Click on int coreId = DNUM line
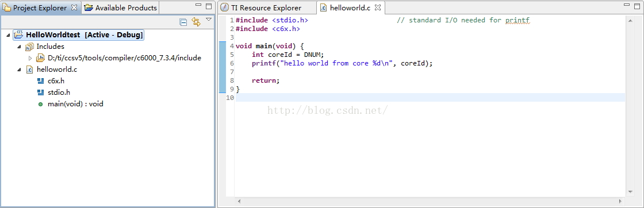Screen dimensions: 644x208 click(288, 55)
